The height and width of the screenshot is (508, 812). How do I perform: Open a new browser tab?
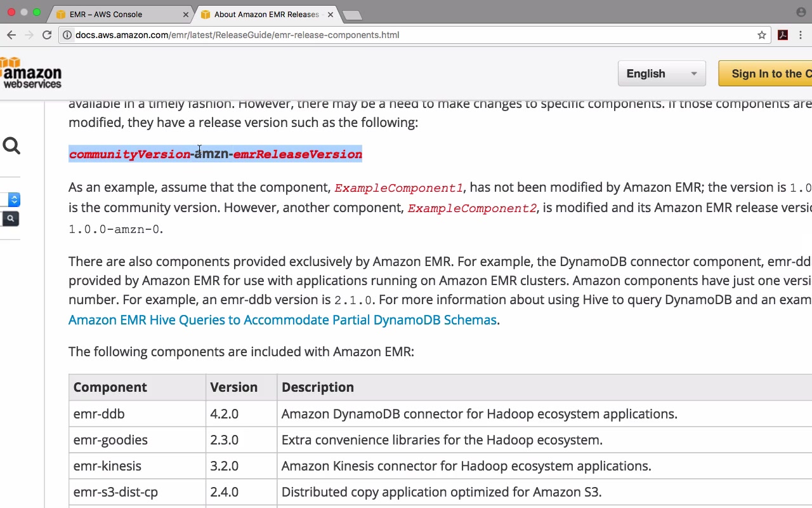[351, 15]
